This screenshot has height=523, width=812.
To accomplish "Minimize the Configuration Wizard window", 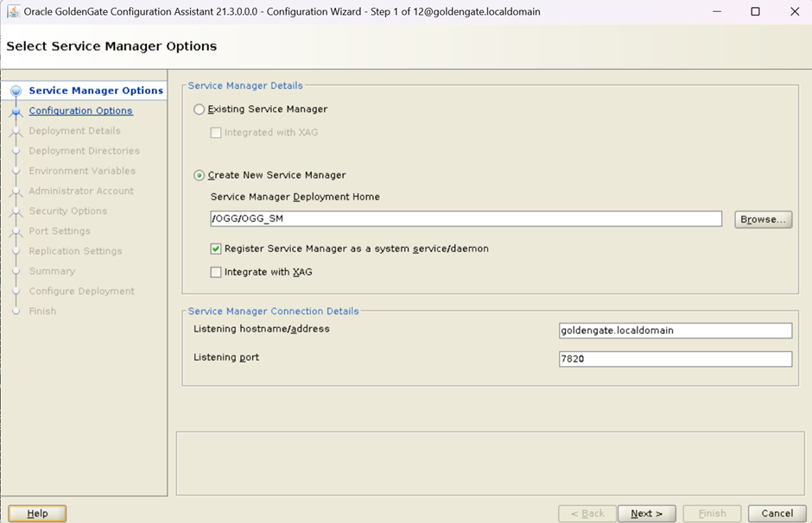I will [x=715, y=12].
